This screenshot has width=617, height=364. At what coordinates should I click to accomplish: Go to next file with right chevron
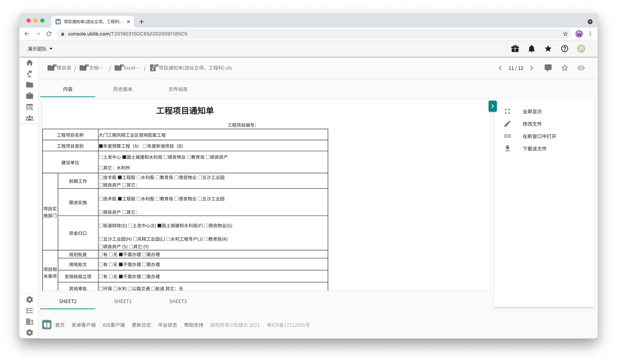[x=532, y=68]
